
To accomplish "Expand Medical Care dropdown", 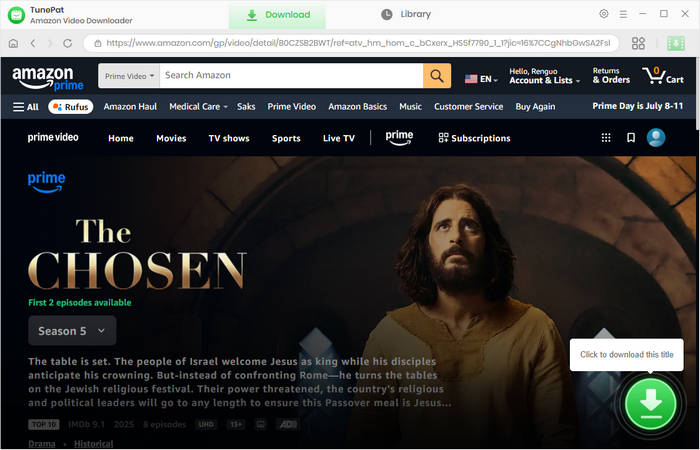I will point(198,107).
